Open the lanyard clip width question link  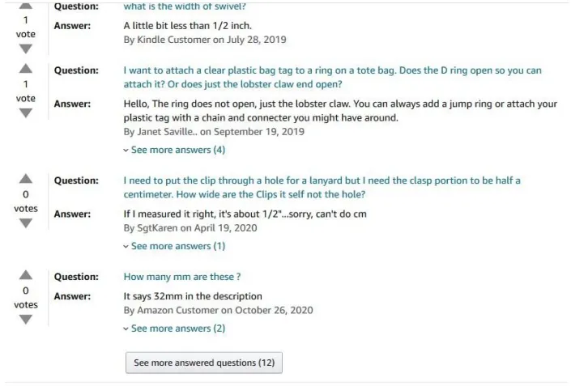pyautogui.click(x=322, y=188)
